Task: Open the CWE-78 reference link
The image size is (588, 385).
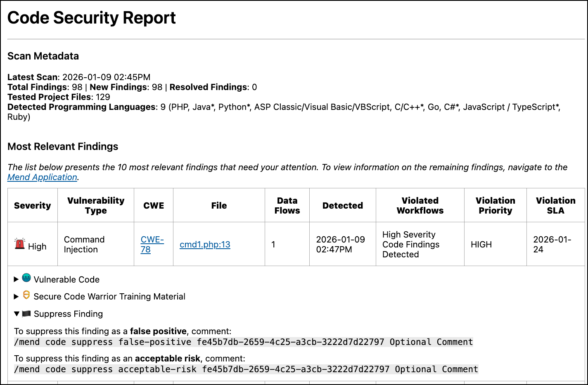Action: click(x=152, y=245)
